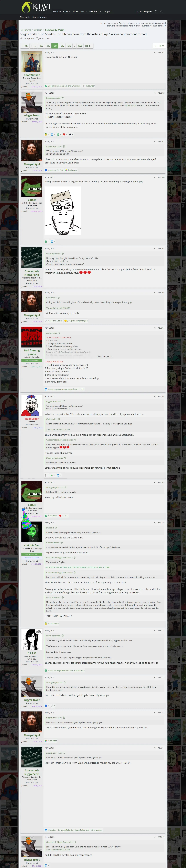Click share icon on post #26,202
Screen dimensions: 186x868
coord(155,93)
